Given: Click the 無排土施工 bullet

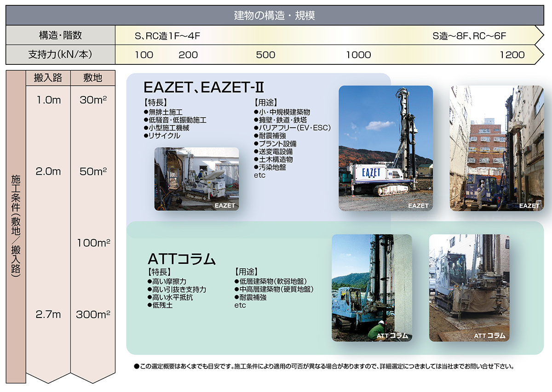Looking at the screenshot, I should tap(163, 112).
